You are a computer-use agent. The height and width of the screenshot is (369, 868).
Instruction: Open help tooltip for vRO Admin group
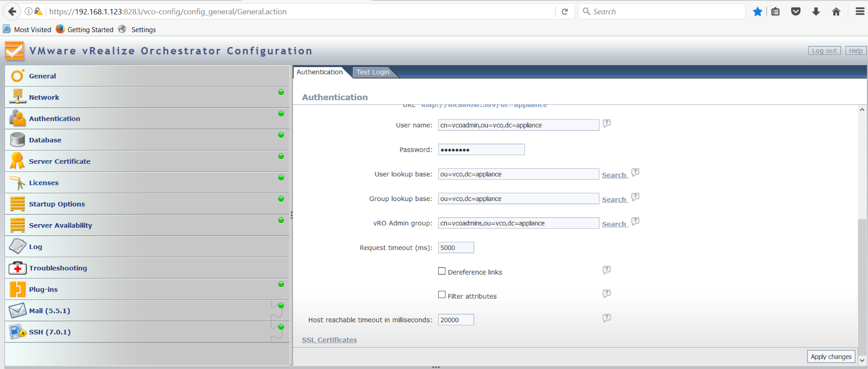pos(635,221)
